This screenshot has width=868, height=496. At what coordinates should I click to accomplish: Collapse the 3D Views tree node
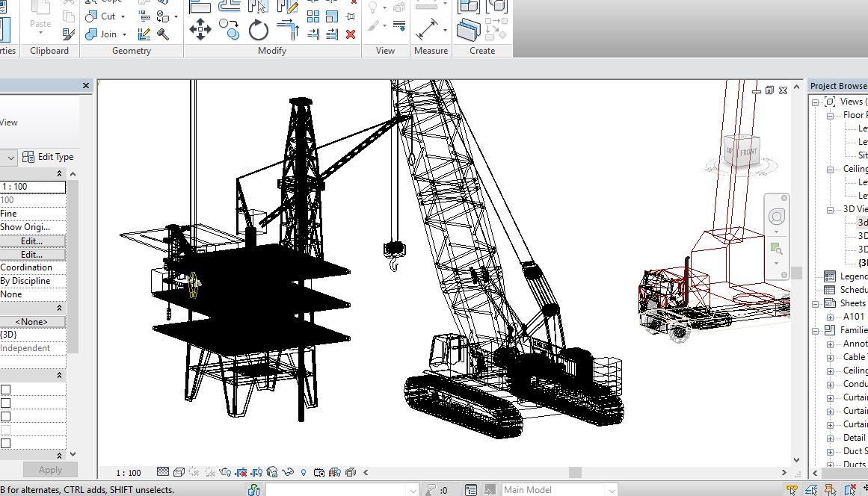click(830, 210)
